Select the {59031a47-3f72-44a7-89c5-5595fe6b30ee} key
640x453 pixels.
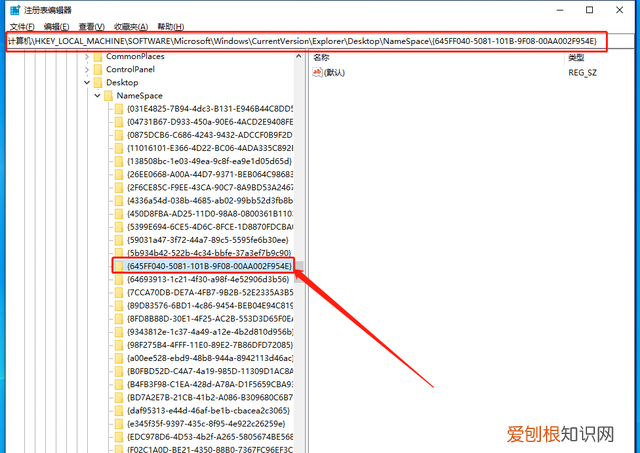point(207,240)
